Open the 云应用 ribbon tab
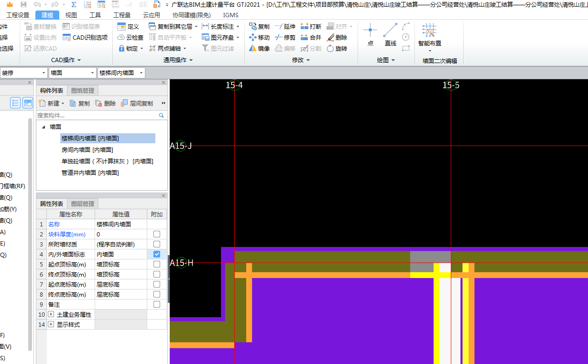This screenshot has width=588, height=364. (x=152, y=15)
